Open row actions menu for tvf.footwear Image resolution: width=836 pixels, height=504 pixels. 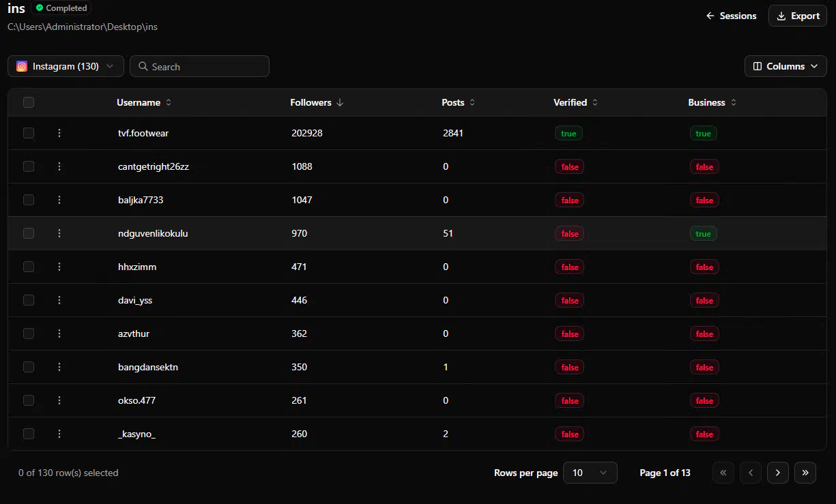coord(59,133)
